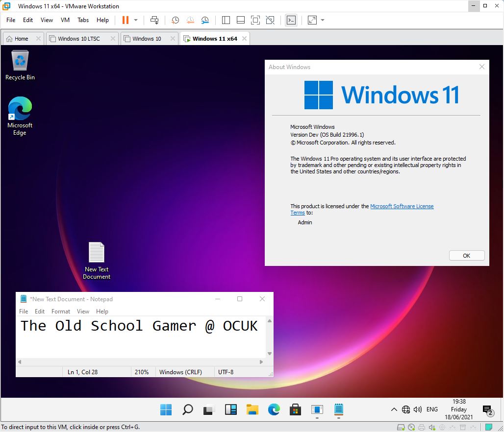Viewport: 504px width, 432px height.
Task: Toggle the VMware library sidebar icon
Action: (x=226, y=20)
